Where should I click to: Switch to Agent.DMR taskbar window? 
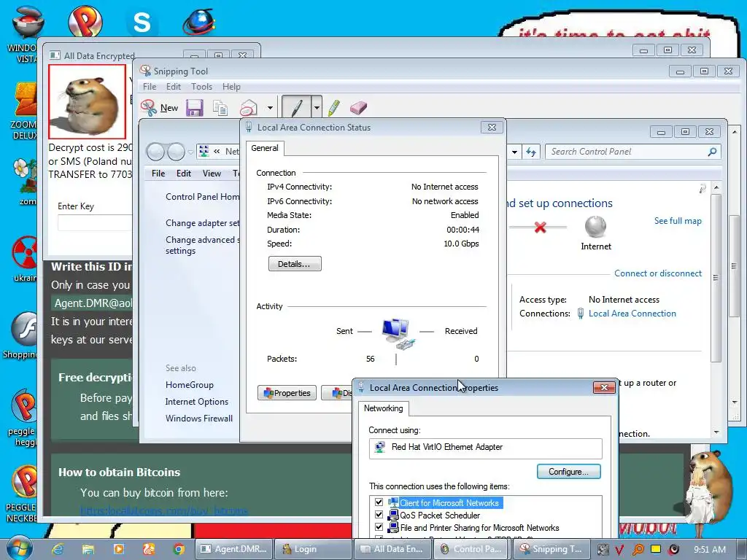[234, 549]
